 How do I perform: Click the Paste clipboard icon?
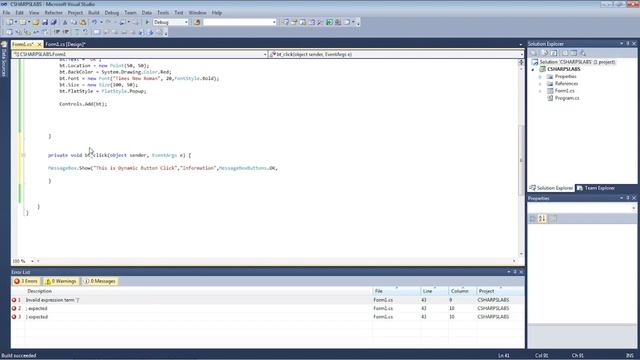83,22
